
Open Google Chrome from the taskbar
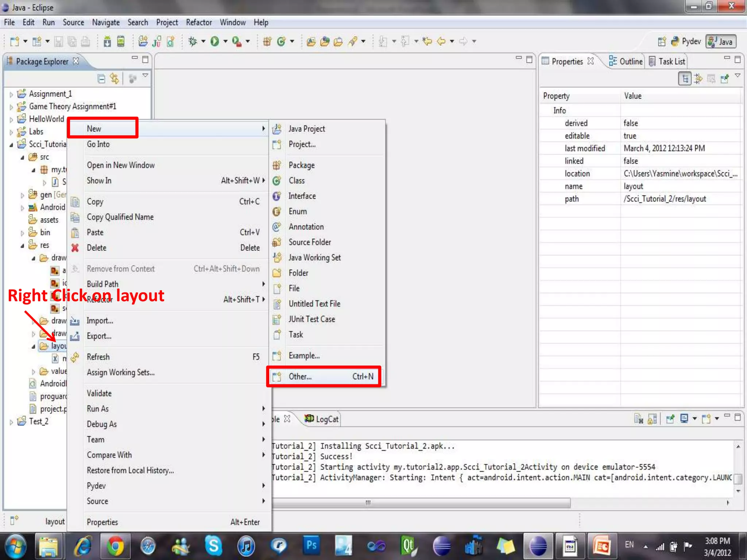point(115,546)
